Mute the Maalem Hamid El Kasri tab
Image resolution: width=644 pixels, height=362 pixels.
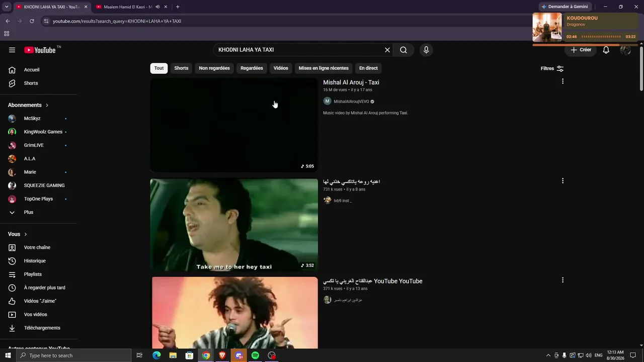pos(158,7)
